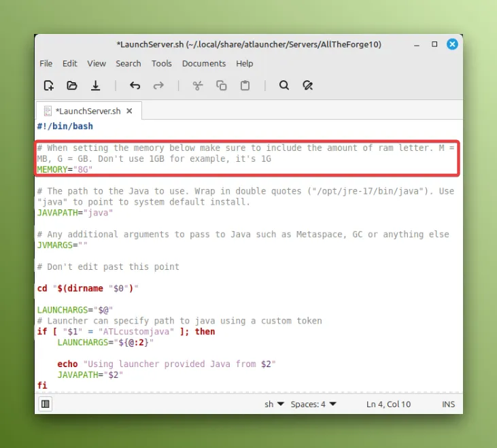Viewport: 497px width, 448px height.
Task: Click the echo "Using launcher provided Java" line
Action: pos(167,364)
